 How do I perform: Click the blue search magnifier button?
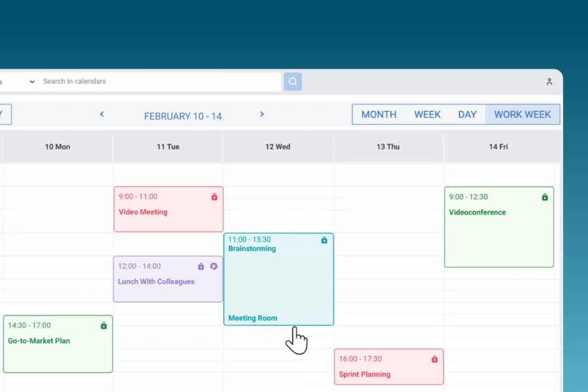click(x=293, y=82)
